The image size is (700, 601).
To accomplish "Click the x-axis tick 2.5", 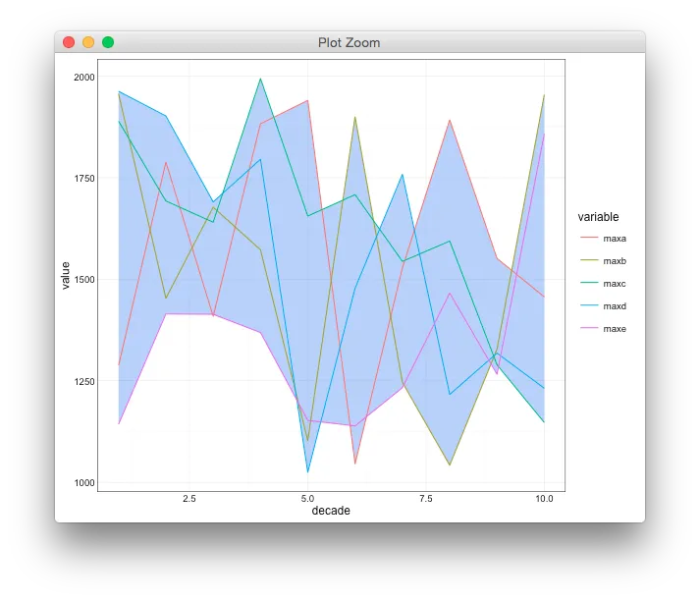I will [x=189, y=499].
